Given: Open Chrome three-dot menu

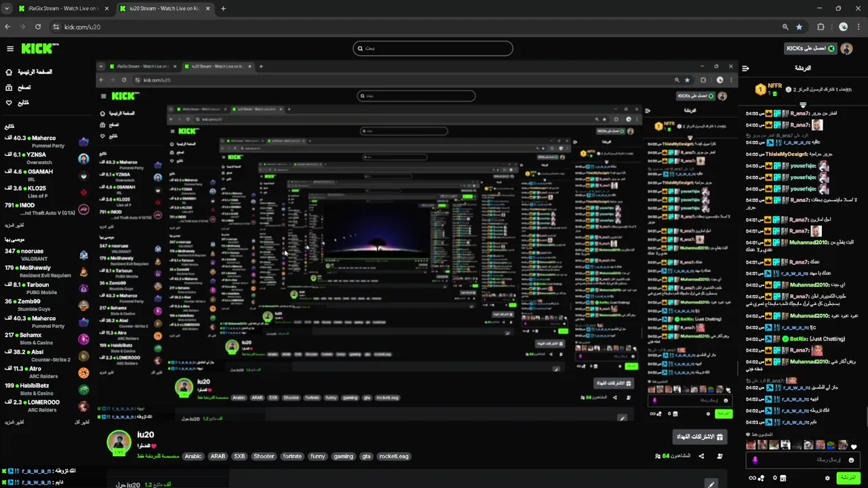Looking at the screenshot, I should click(x=859, y=27).
